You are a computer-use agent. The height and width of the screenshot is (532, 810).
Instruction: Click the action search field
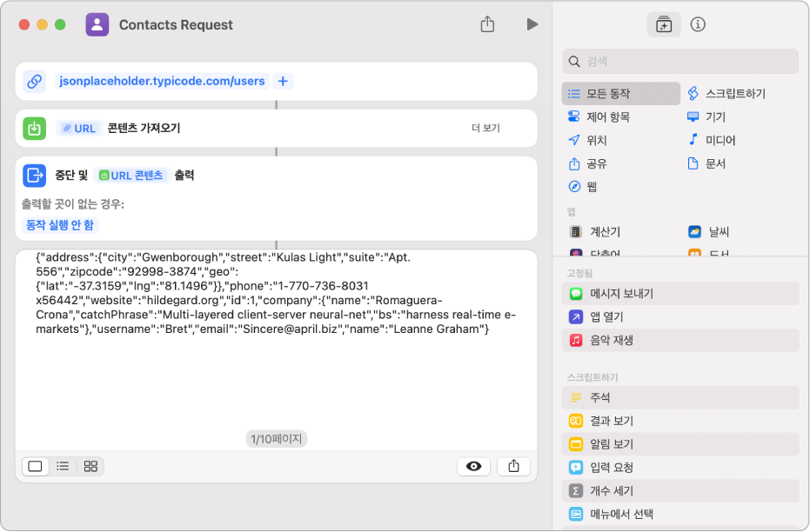click(680, 62)
